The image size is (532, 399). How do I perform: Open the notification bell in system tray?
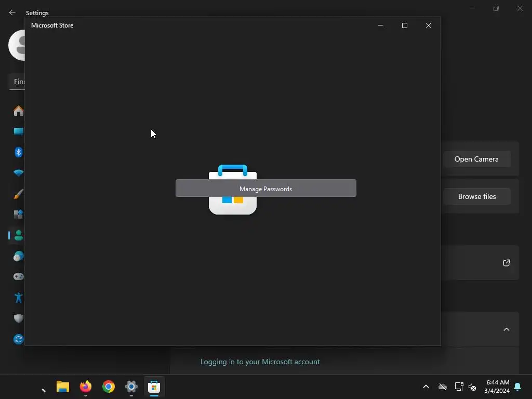tap(517, 387)
